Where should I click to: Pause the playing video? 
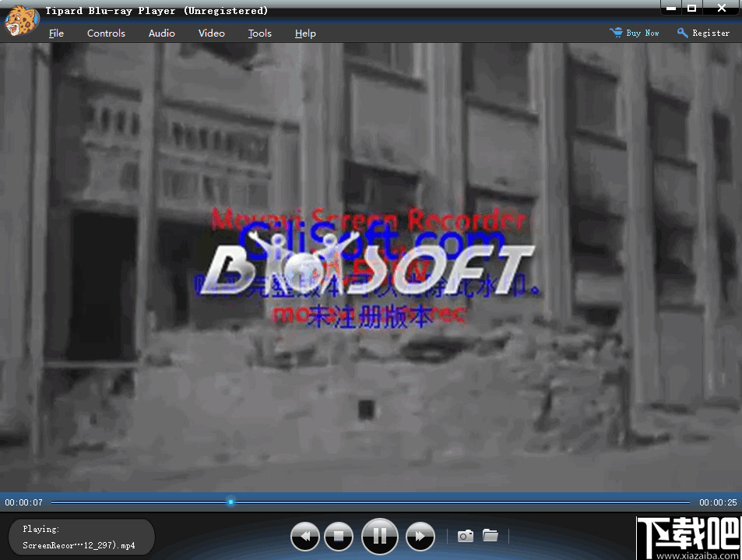click(379, 536)
